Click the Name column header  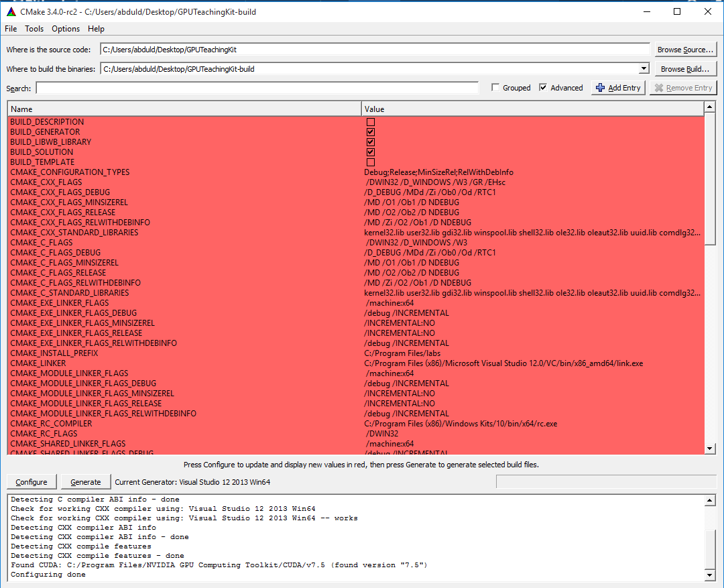point(184,109)
